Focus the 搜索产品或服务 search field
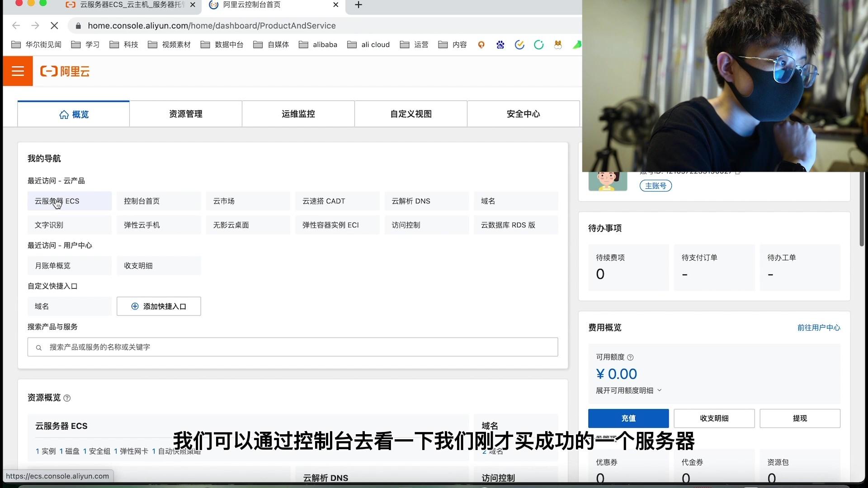868x488 pixels. (292, 347)
